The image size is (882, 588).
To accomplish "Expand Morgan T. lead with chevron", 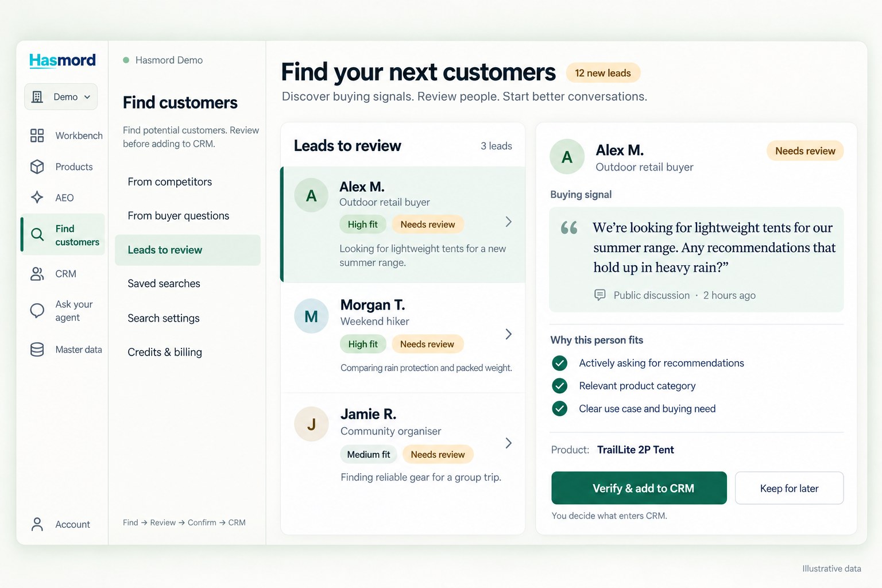I will pyautogui.click(x=508, y=334).
